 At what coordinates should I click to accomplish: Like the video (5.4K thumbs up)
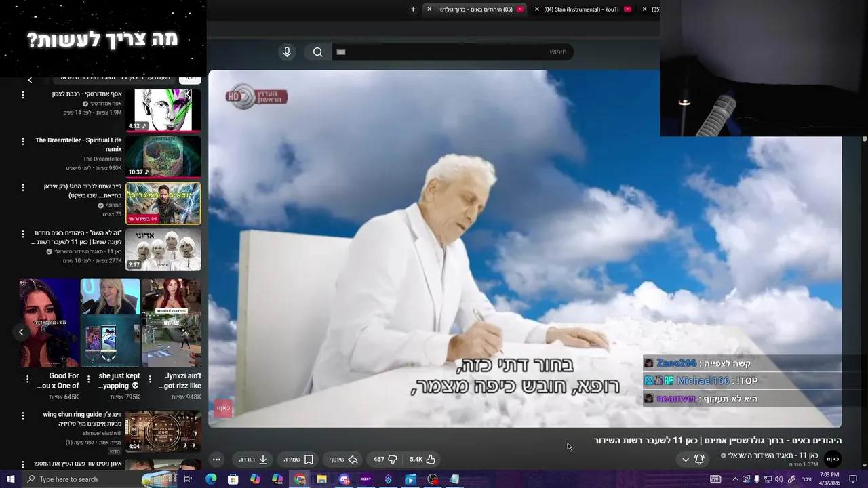pyautogui.click(x=422, y=459)
